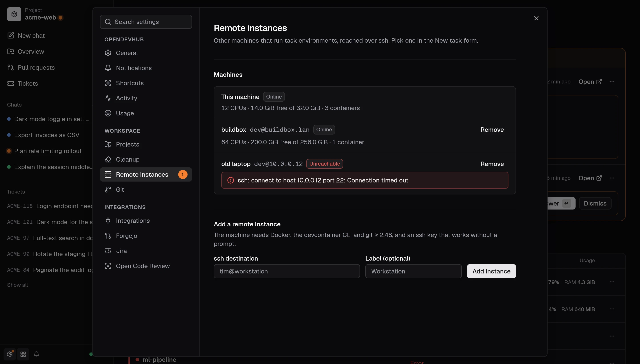The height and width of the screenshot is (364, 640).
Task: Open General settings
Action: 146,53
